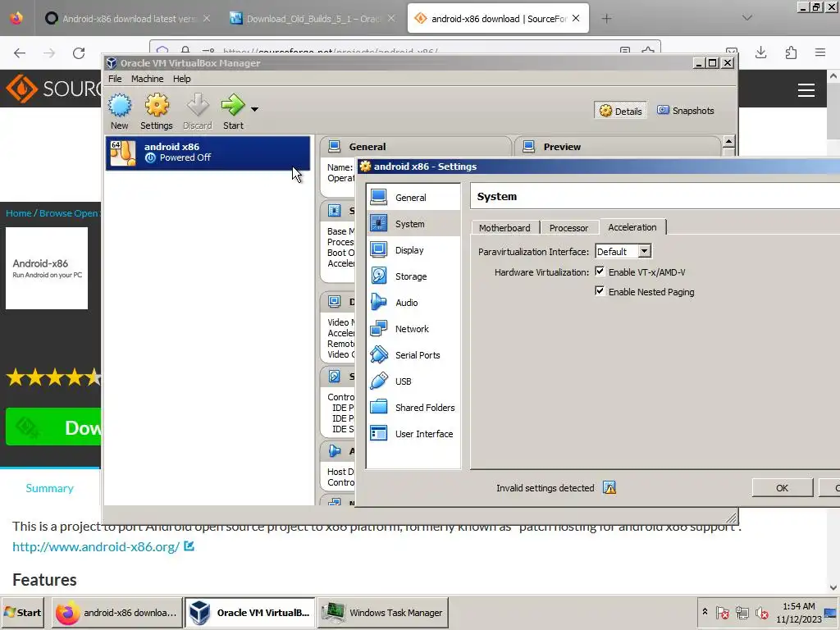
Task: List all tabs dropdown arrow
Action: point(747,18)
